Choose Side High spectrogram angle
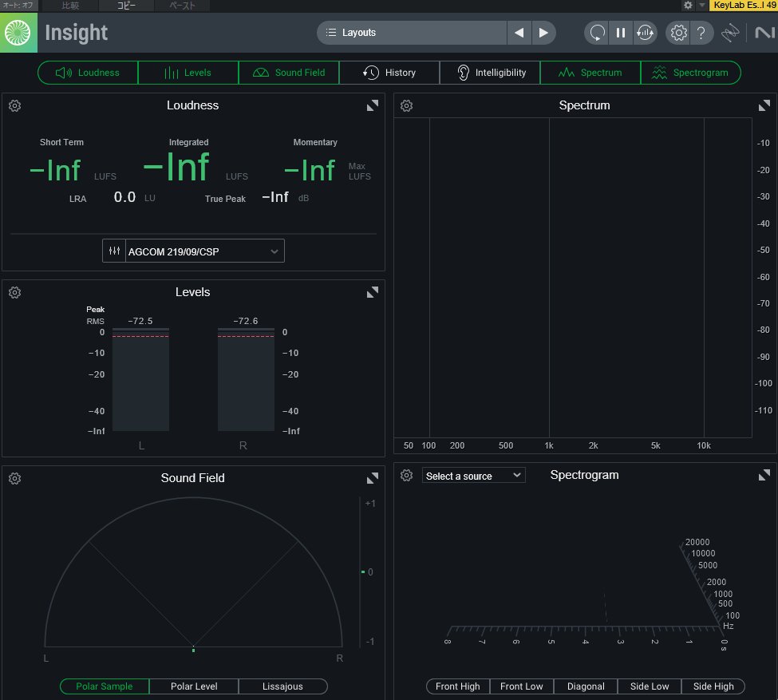This screenshot has height=700, width=778. pyautogui.click(x=713, y=686)
